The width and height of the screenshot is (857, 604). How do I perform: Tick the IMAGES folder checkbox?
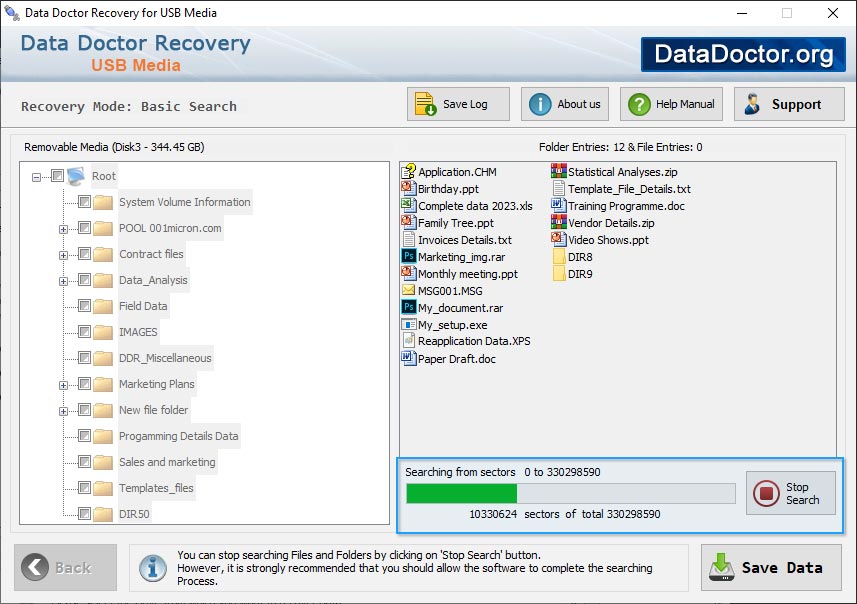point(84,332)
